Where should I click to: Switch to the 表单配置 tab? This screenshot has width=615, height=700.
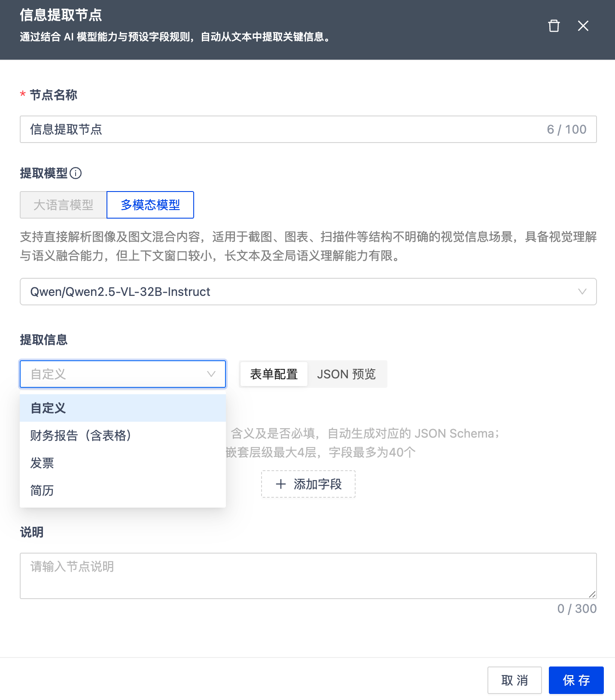274,374
